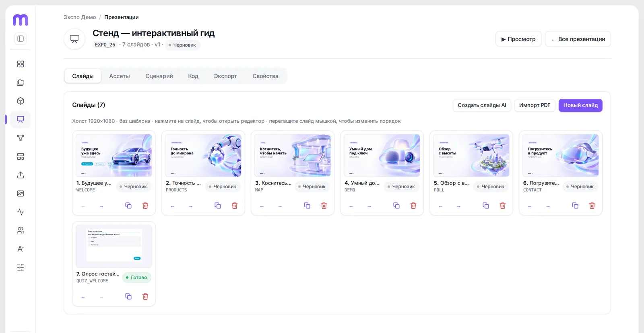Open the upload icon in sidebar

[21, 175]
